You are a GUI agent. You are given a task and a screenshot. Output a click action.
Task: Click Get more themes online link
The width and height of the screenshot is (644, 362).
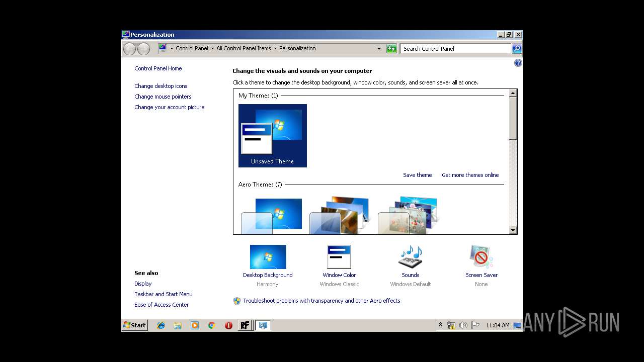click(470, 175)
